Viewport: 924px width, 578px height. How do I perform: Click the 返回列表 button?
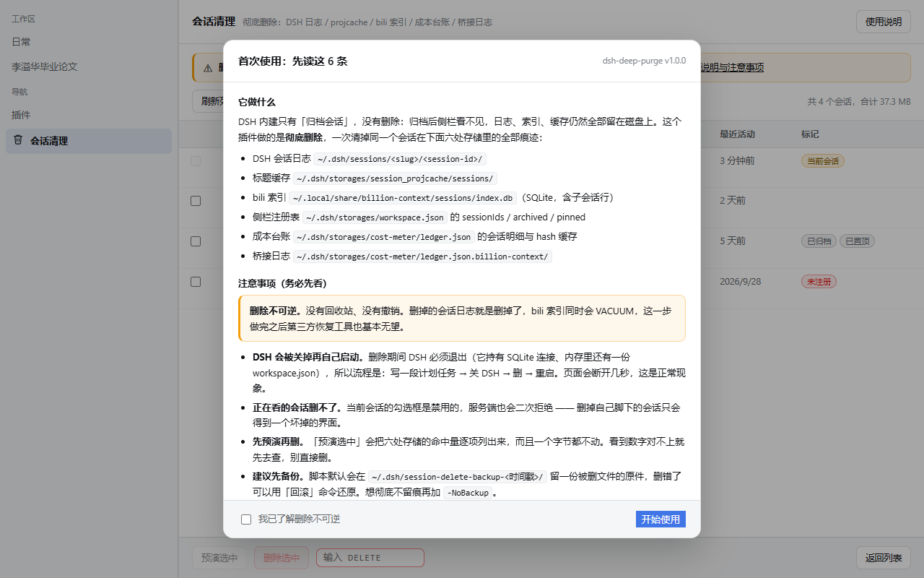(884, 558)
